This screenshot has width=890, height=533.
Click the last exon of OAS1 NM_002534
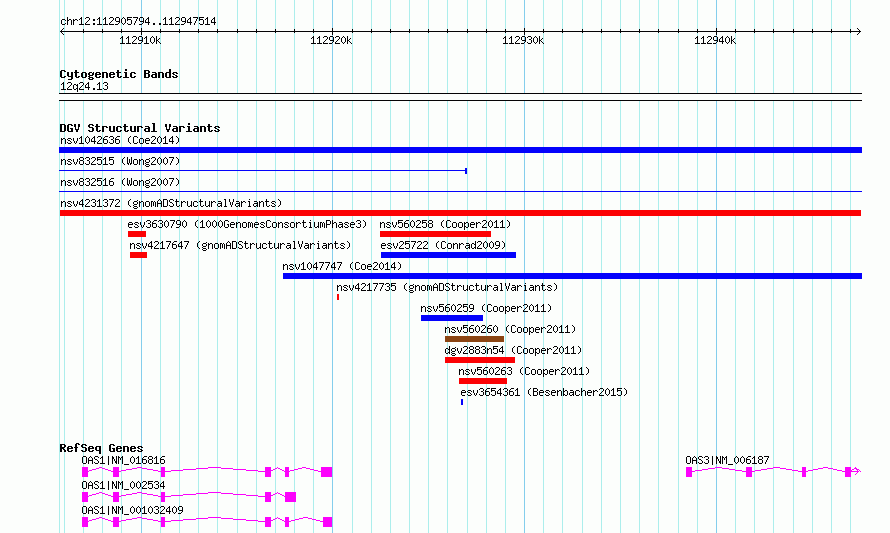291,497
